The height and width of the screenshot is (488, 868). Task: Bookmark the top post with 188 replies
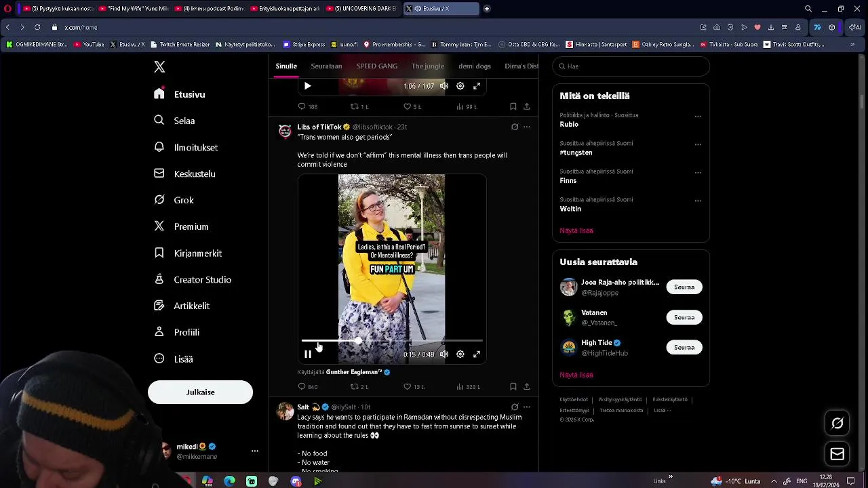coord(513,106)
